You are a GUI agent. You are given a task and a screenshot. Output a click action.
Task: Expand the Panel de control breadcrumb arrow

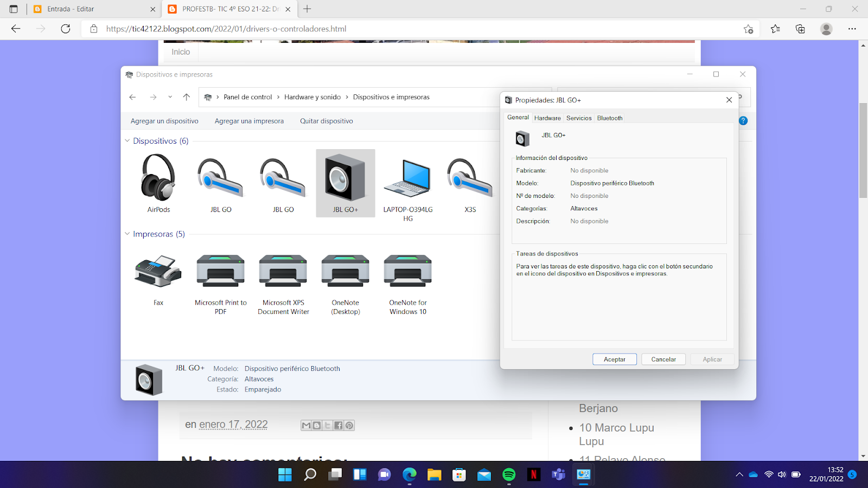278,97
